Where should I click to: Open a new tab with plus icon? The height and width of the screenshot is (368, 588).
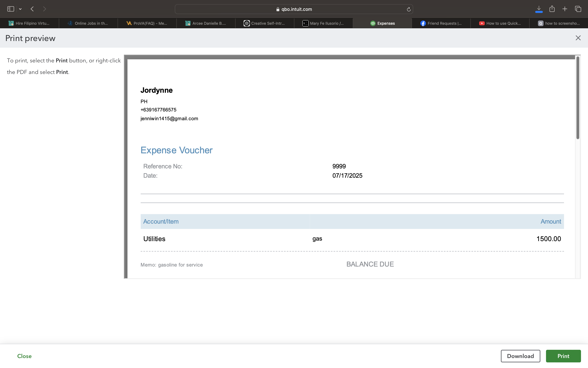pos(565,9)
